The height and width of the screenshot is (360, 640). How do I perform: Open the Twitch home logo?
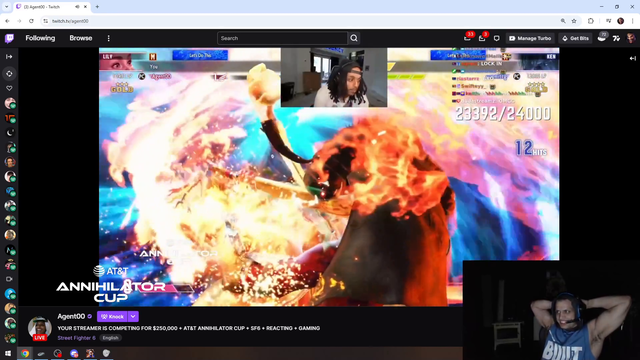(x=9, y=38)
